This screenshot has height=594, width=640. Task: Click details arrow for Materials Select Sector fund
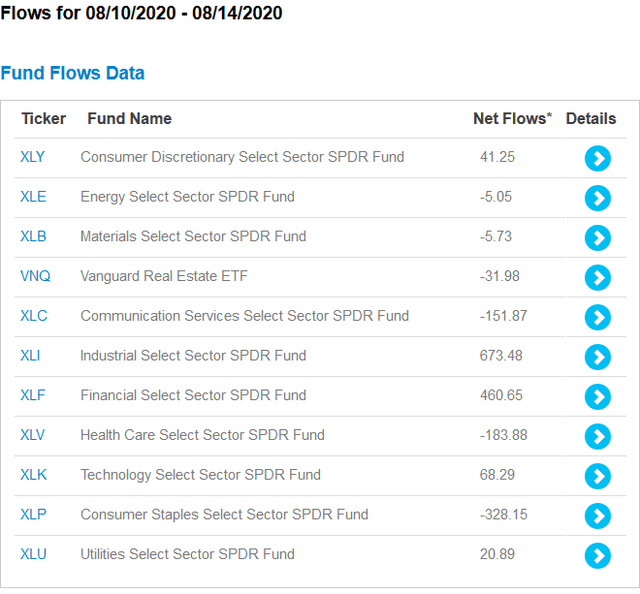(598, 238)
